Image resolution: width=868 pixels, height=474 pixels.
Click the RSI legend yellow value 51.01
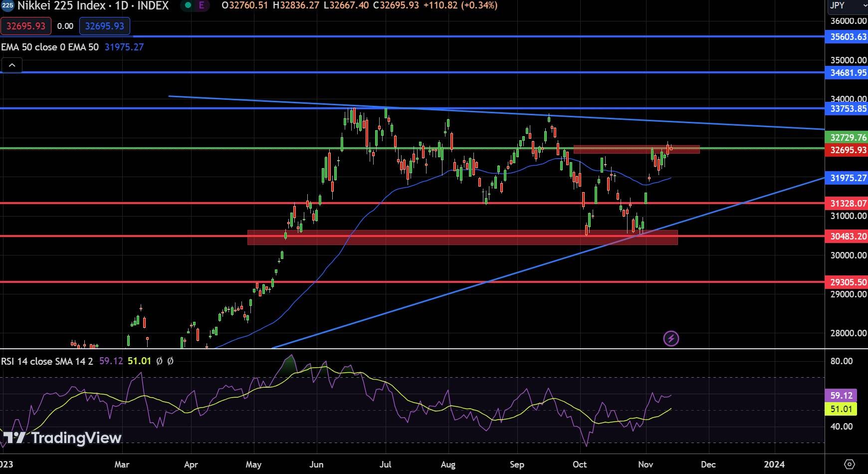click(139, 361)
